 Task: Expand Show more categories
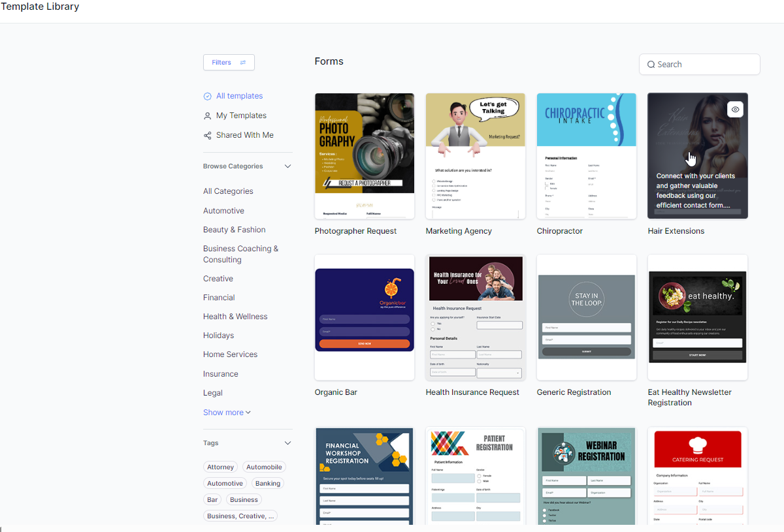227,413
